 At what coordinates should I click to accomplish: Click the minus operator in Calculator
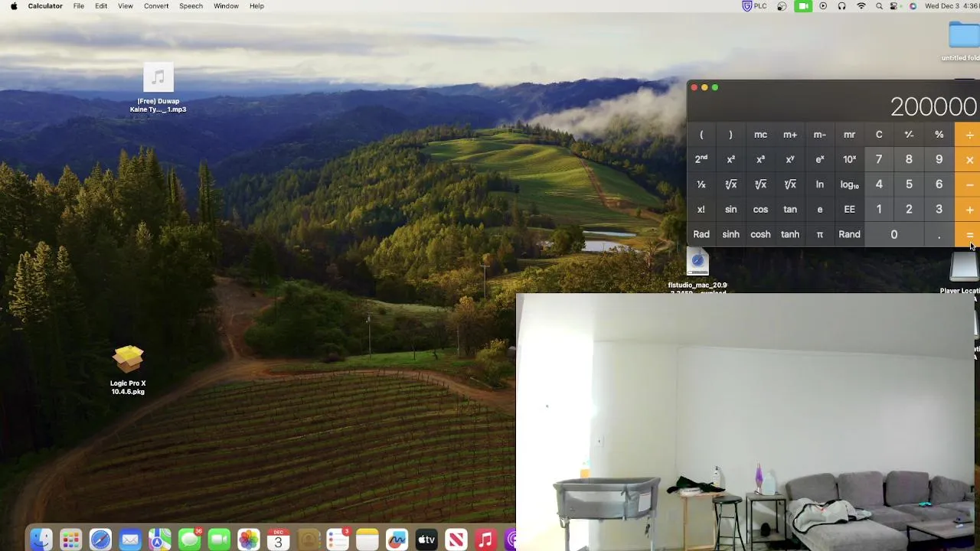(967, 184)
